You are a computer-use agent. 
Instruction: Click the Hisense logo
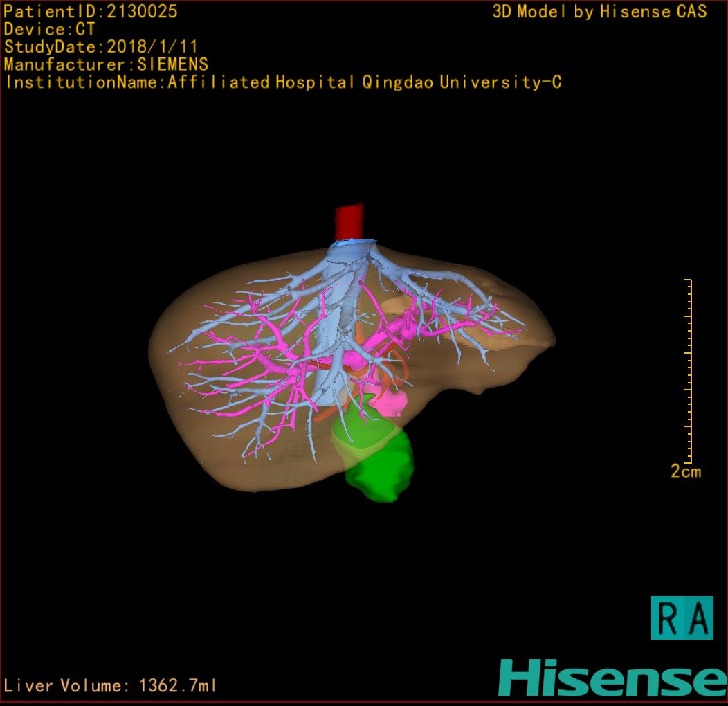612,677
